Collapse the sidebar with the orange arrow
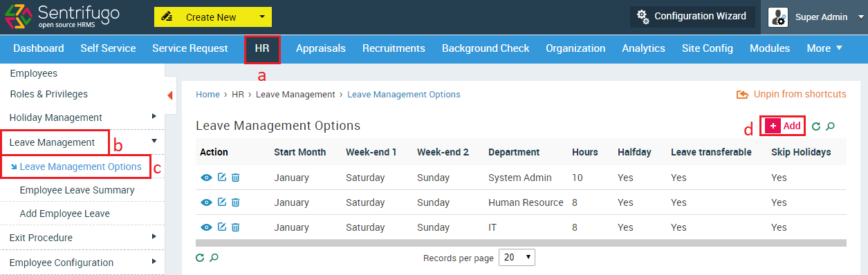 170,95
